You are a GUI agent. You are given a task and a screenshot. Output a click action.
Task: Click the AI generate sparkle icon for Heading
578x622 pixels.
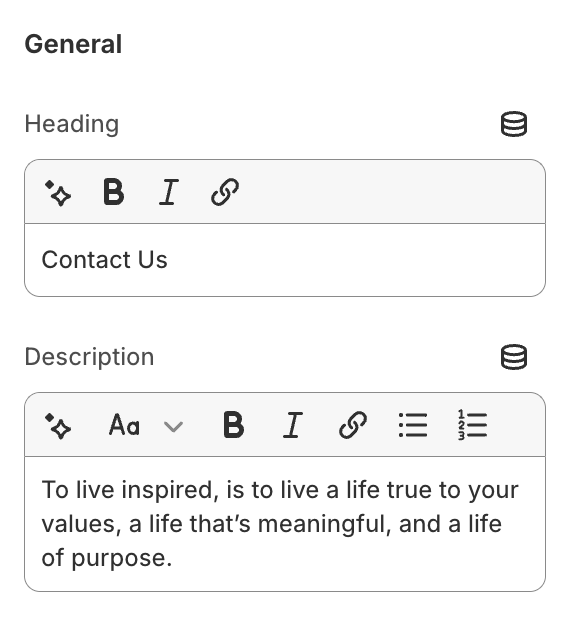coord(58,193)
